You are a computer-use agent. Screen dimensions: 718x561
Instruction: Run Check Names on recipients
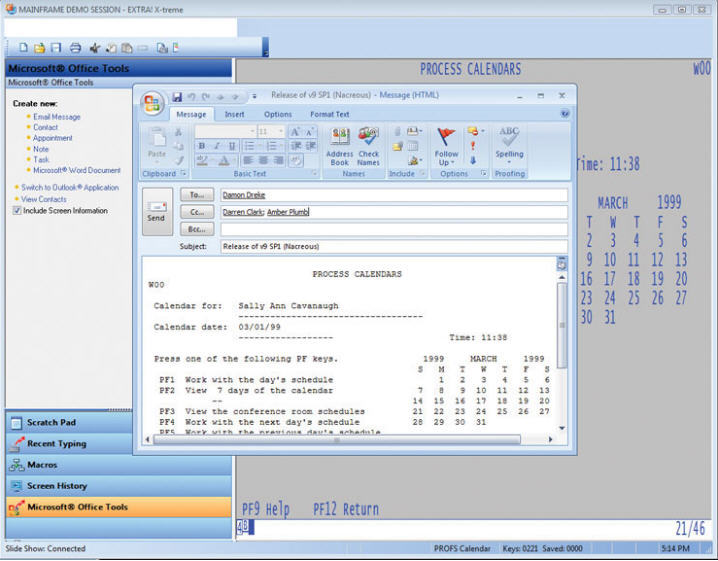[368, 147]
